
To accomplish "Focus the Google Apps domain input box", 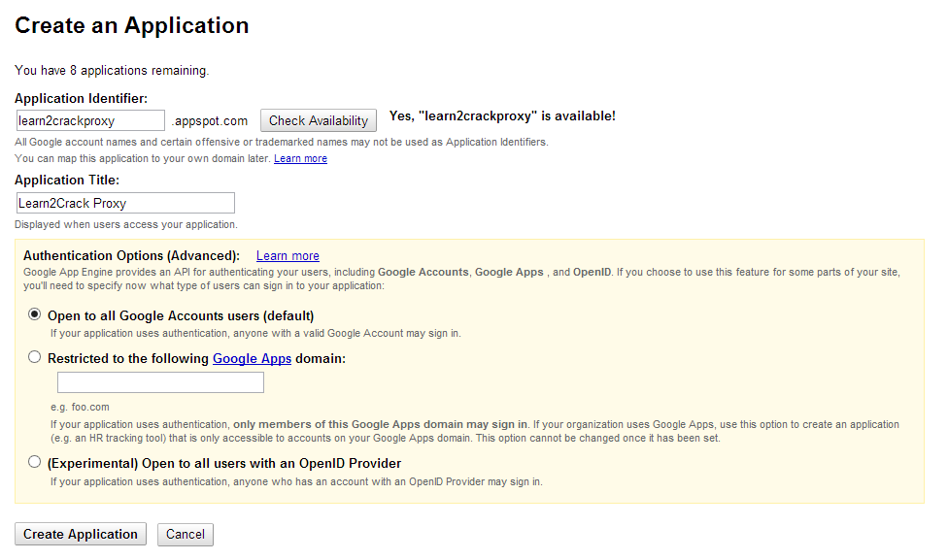I will [x=160, y=382].
